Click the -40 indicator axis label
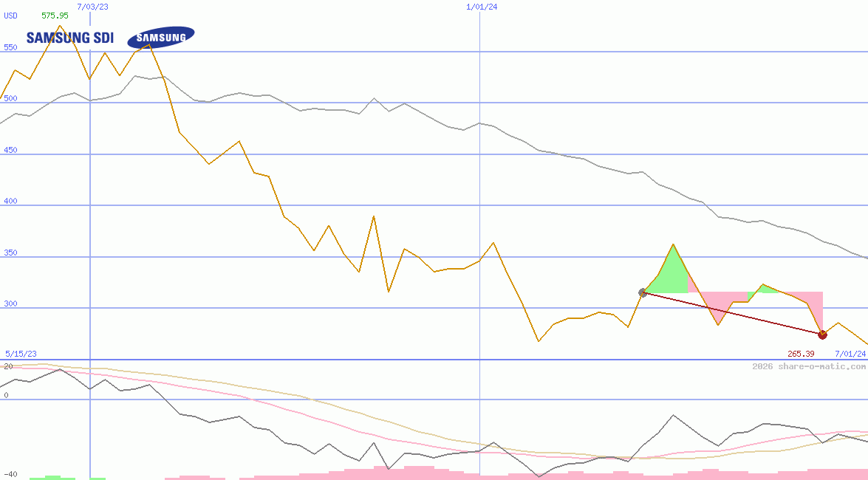 point(10,475)
